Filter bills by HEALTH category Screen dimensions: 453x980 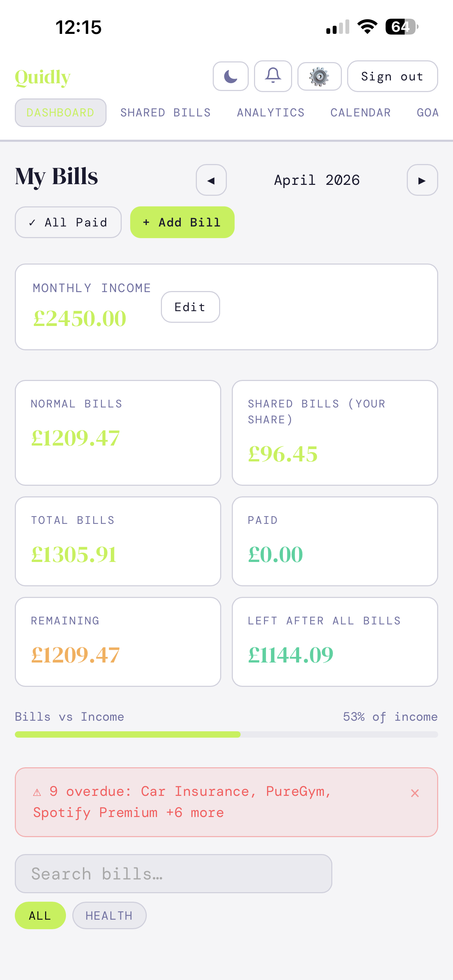109,915
